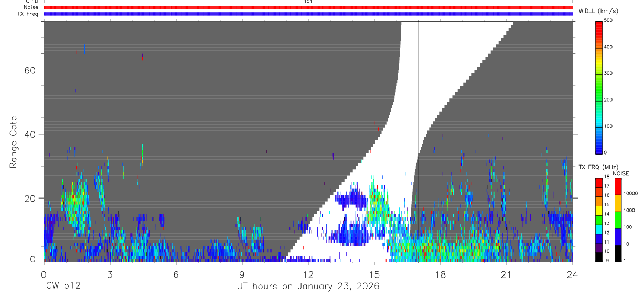Click the blue TX Freq bar above the plot
The width and height of the screenshot is (644, 297).
[x=308, y=14]
